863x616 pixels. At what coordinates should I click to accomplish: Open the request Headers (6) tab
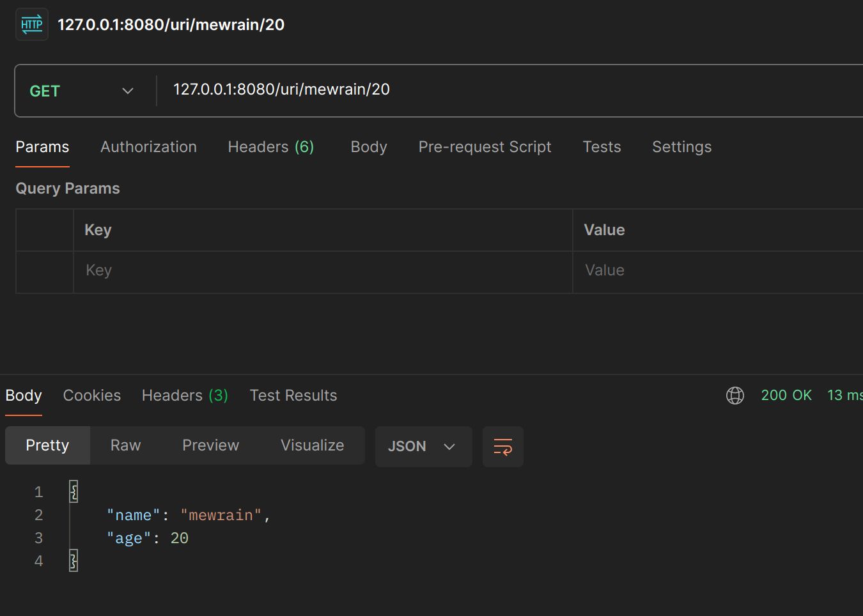click(x=270, y=147)
